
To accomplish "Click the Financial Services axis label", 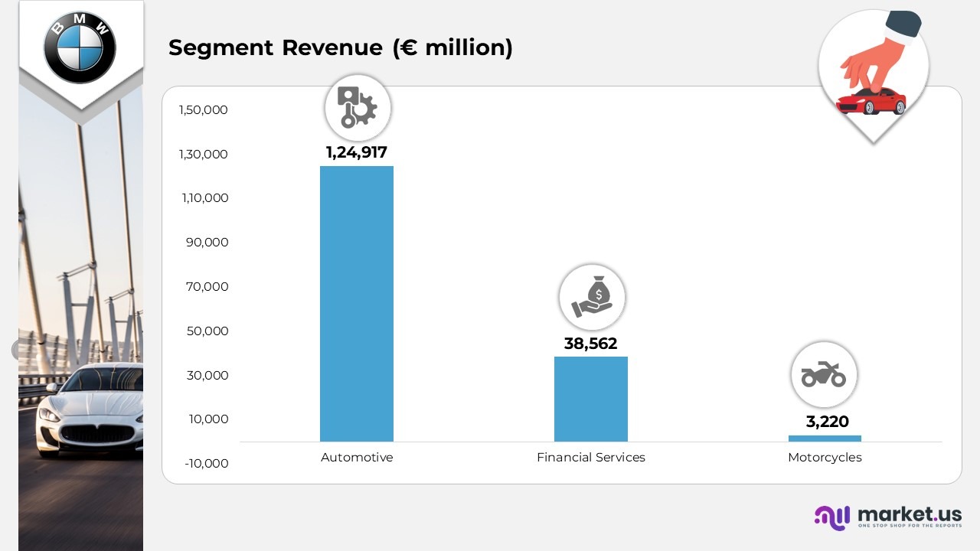I will (x=590, y=458).
